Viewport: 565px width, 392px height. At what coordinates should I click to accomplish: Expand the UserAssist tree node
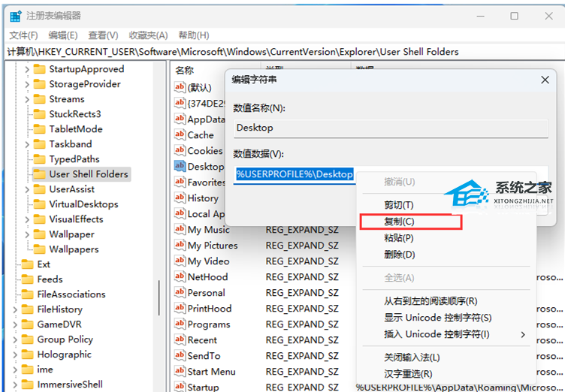pyautogui.click(x=27, y=189)
